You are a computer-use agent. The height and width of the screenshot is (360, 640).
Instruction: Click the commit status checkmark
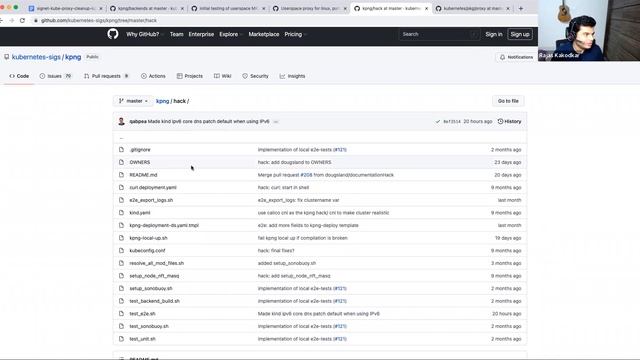pyautogui.click(x=438, y=122)
